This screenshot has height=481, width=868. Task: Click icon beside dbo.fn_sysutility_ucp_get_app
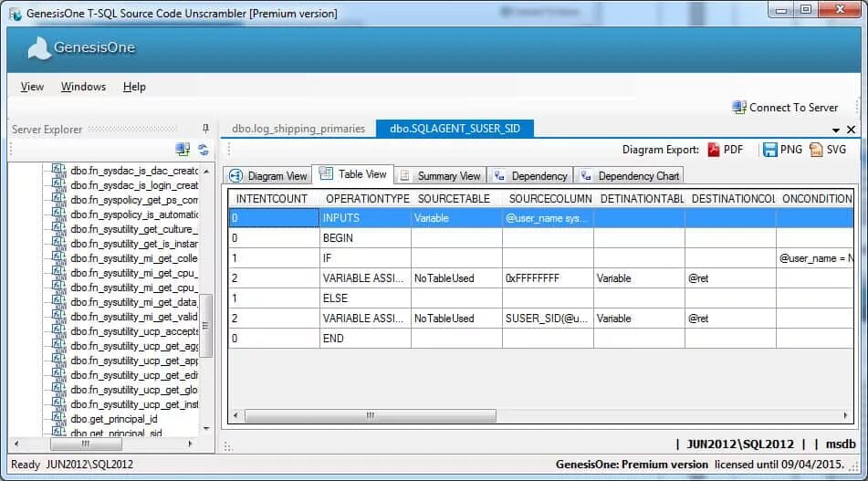(58, 360)
